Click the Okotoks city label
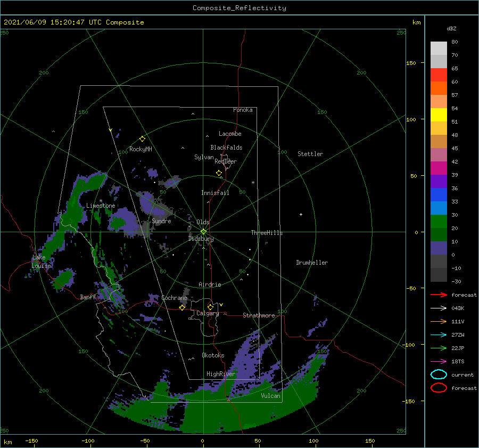 pyautogui.click(x=213, y=355)
